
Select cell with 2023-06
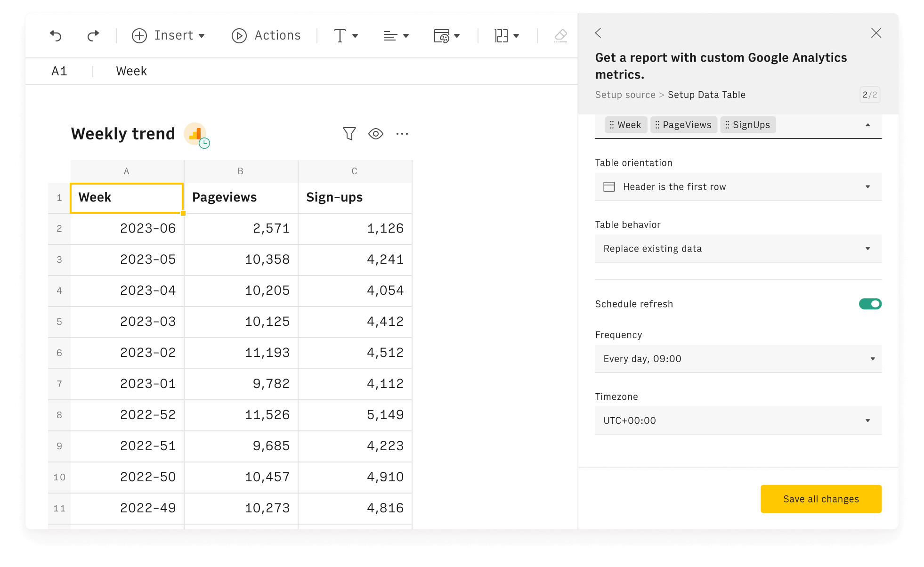coord(127,228)
